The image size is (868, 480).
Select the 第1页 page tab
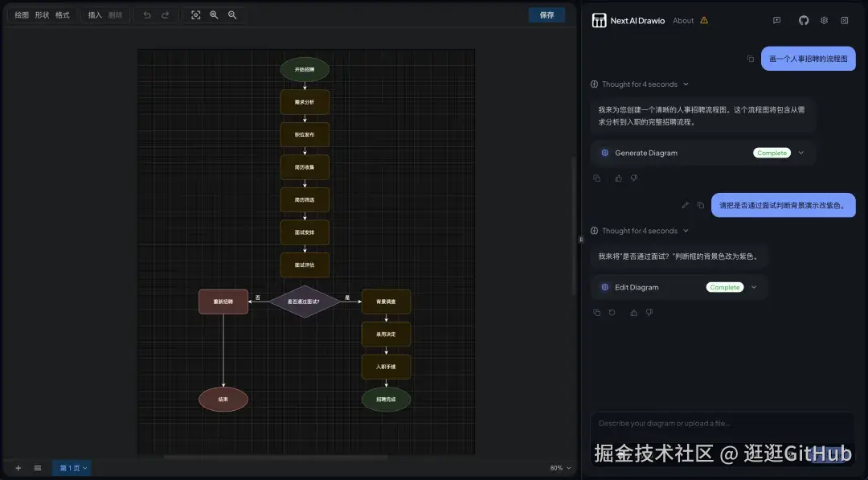pyautogui.click(x=71, y=467)
